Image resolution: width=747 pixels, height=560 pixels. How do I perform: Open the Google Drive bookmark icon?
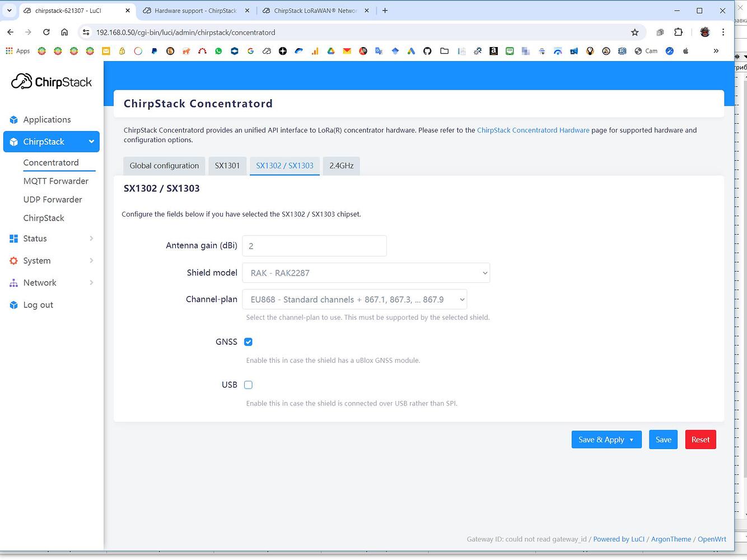(331, 51)
